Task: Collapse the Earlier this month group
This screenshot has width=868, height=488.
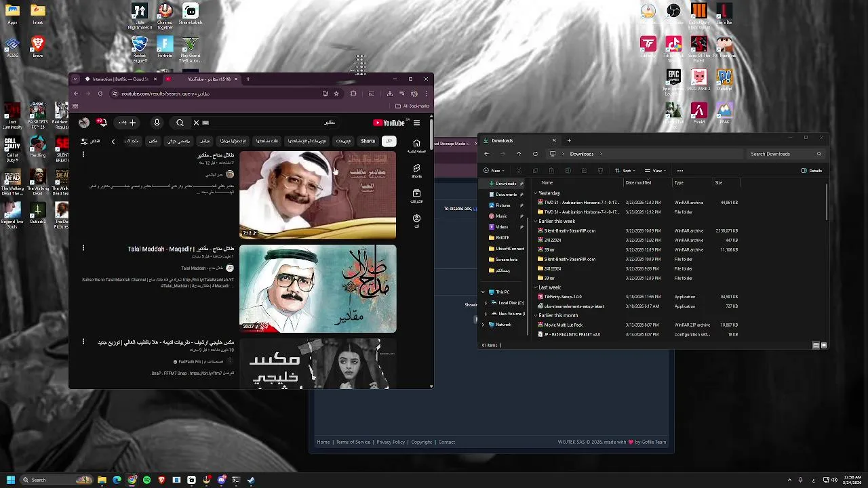Action: [535, 316]
